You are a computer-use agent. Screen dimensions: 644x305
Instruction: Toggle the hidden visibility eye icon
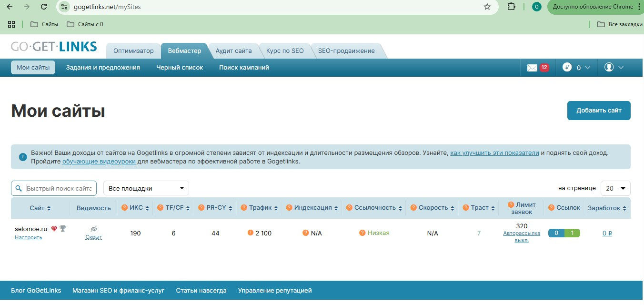tap(94, 229)
